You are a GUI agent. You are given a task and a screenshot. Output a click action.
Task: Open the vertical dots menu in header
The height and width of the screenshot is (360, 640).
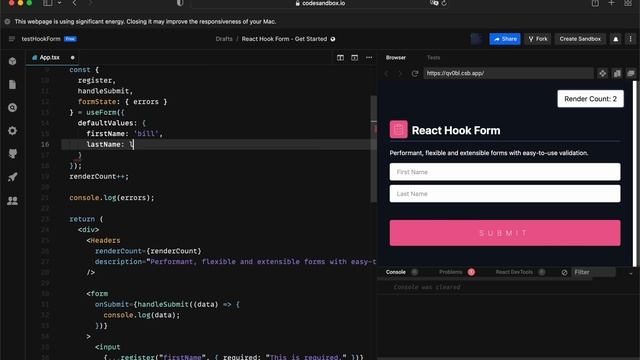click(x=631, y=39)
